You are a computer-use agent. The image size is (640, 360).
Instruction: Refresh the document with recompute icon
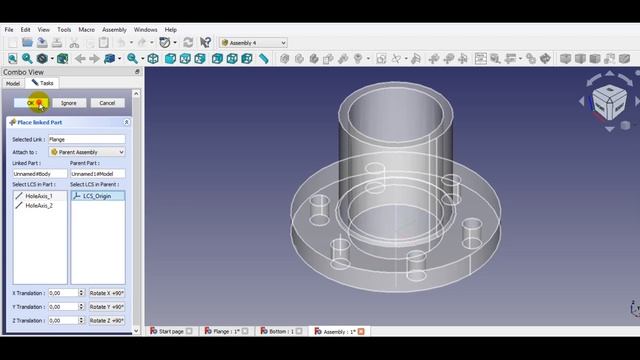pyautogui.click(x=188, y=42)
